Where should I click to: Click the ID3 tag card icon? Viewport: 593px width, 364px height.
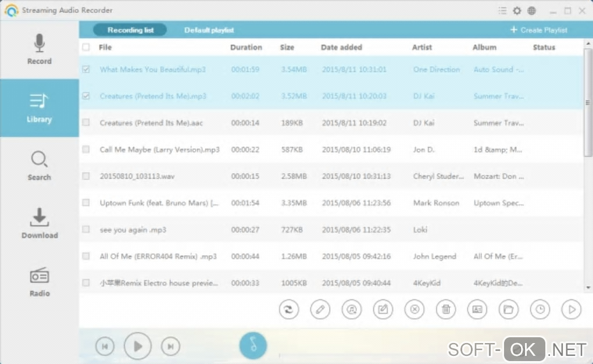point(477,309)
